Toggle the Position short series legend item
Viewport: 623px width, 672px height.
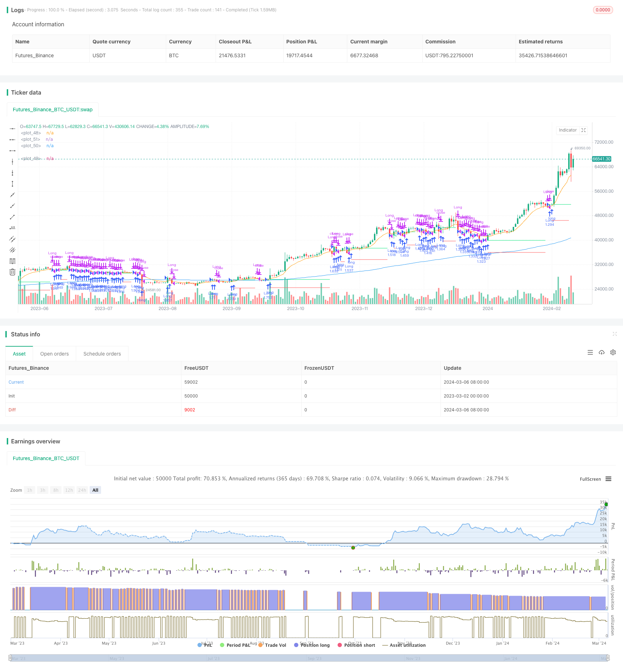click(x=356, y=645)
